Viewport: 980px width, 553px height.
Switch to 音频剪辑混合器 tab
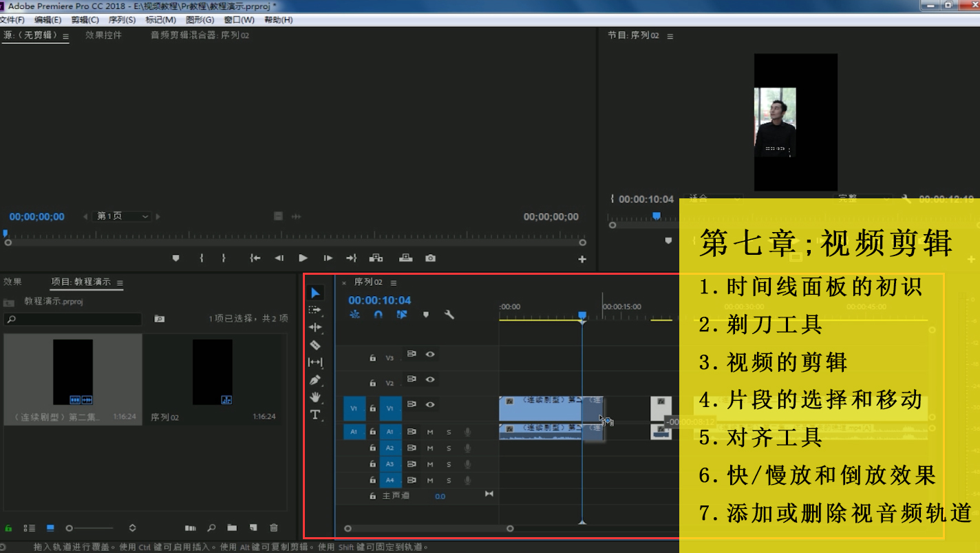[200, 35]
